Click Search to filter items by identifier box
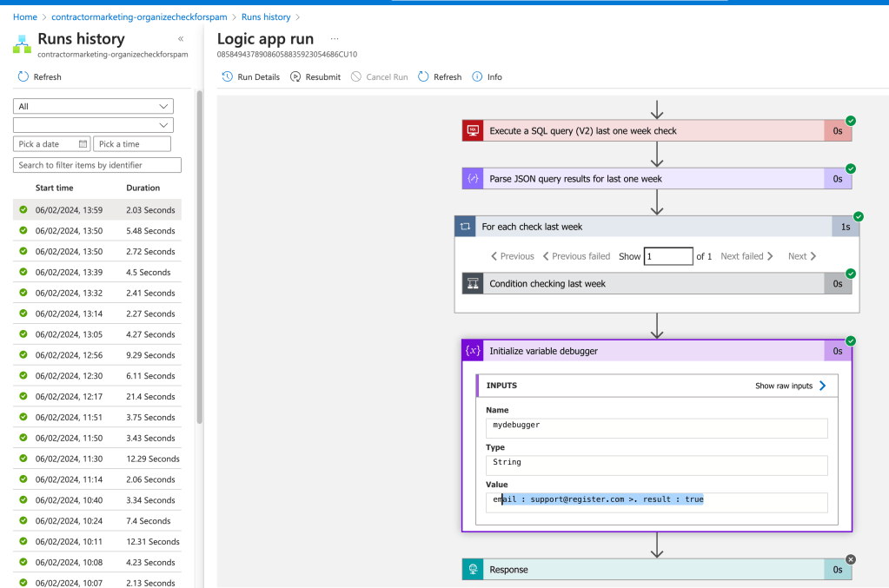 [x=97, y=165]
